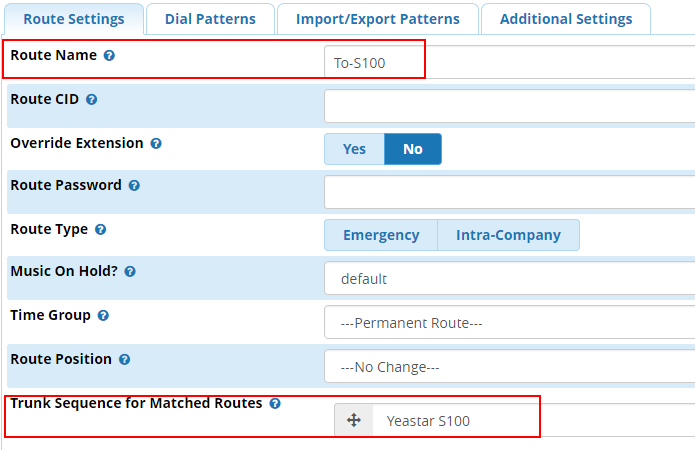Image resolution: width=695 pixels, height=450 pixels.
Task: Set Override Extension to Yes
Action: click(354, 149)
